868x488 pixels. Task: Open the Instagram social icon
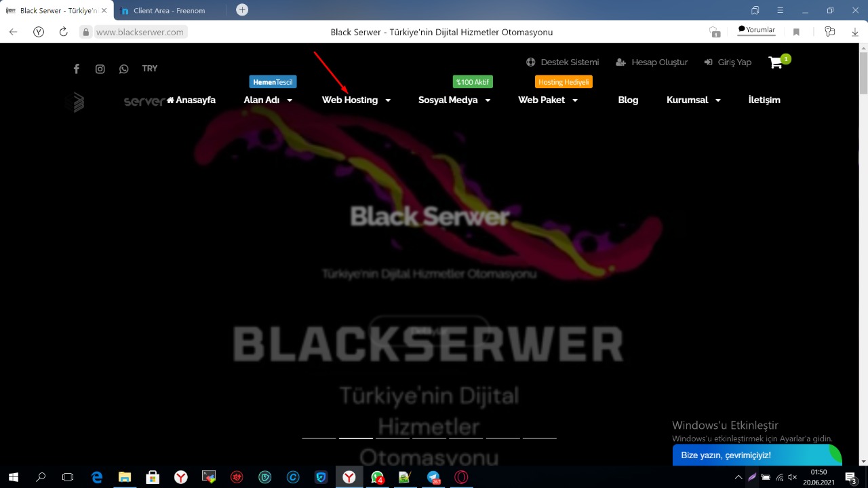click(x=100, y=69)
